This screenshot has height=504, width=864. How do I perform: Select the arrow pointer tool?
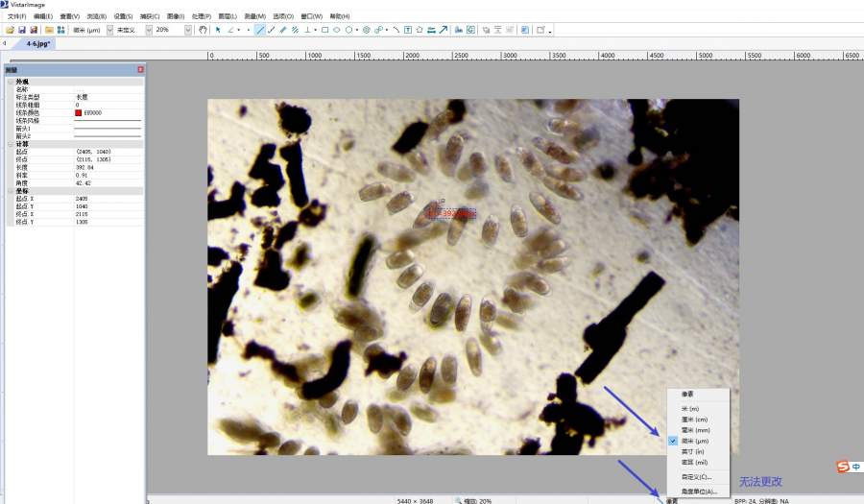point(218,30)
